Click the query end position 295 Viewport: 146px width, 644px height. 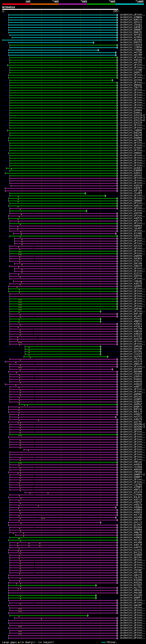point(115,11)
